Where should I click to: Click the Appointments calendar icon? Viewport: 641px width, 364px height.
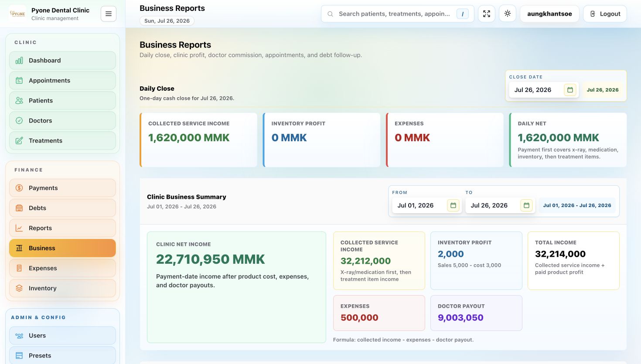[19, 81]
